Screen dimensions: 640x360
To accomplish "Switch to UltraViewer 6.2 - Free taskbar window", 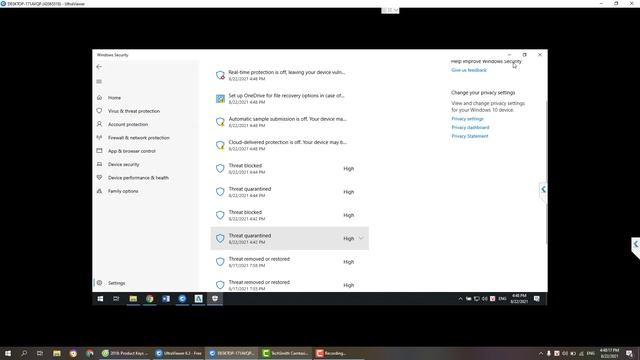I will coord(178,353).
